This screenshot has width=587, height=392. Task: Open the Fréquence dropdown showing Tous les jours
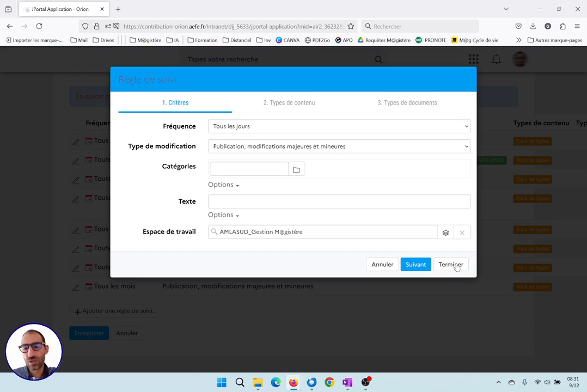(x=339, y=126)
